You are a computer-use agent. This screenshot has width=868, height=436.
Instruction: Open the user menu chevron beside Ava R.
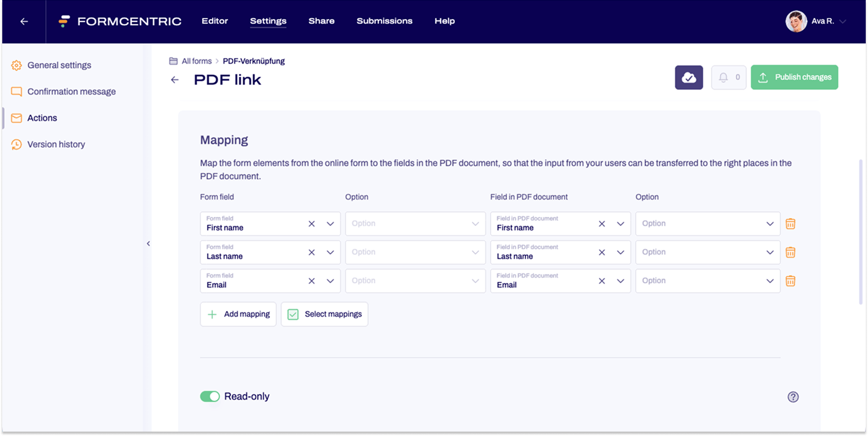point(843,21)
